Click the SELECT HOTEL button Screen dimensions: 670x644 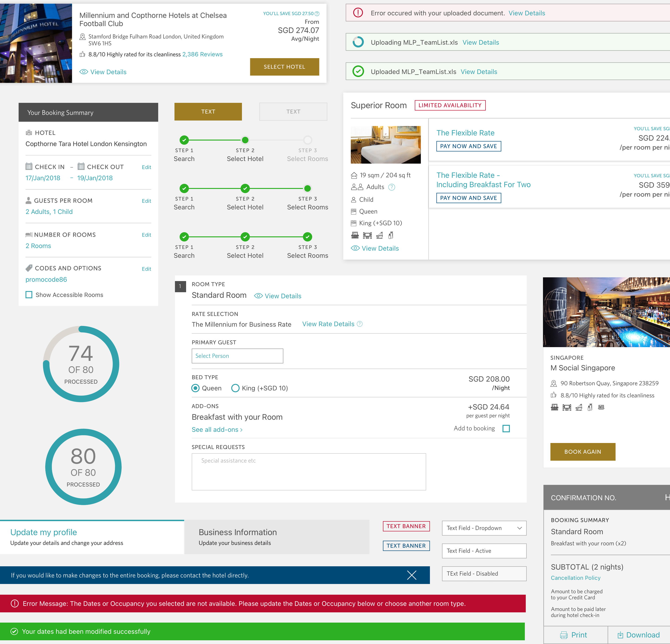point(285,67)
